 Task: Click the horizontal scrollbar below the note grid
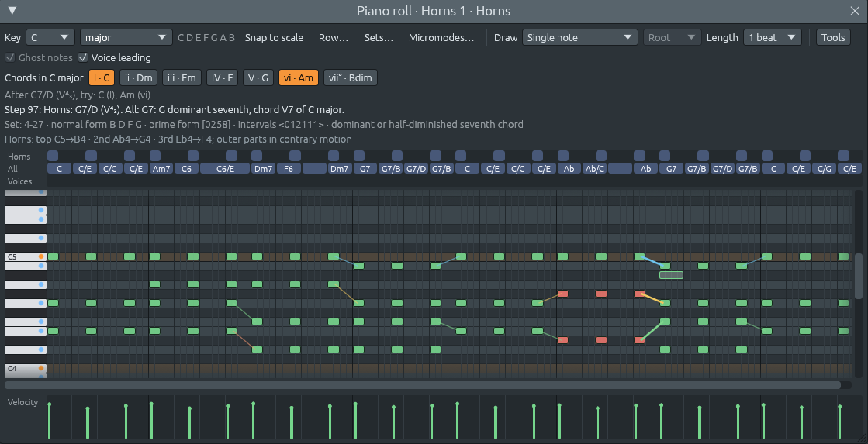(x=423, y=385)
